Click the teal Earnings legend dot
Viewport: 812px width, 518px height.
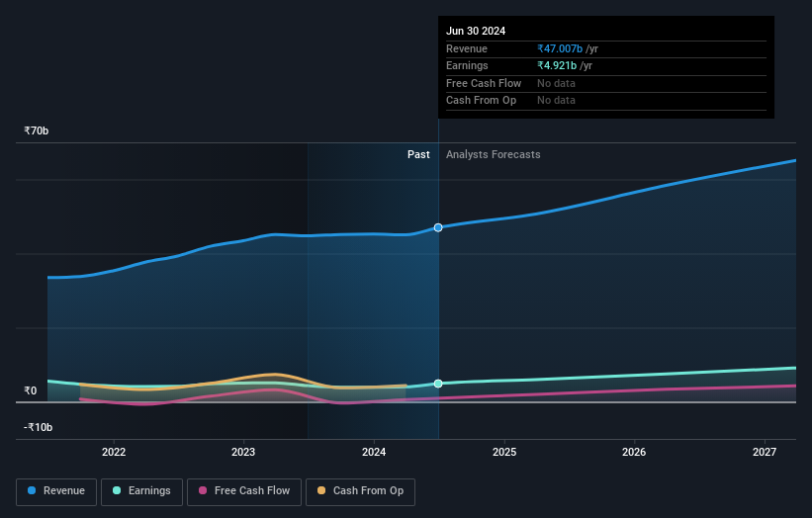117,490
